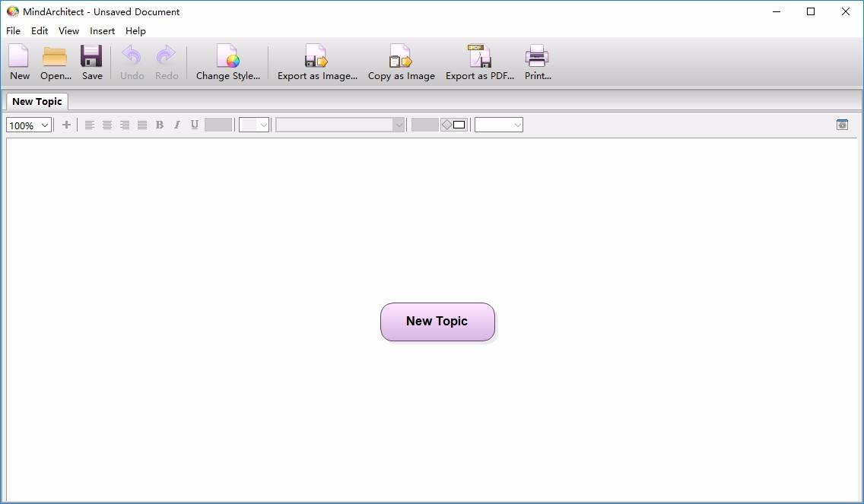Open the rightmost format bar dropdown

[x=499, y=125]
